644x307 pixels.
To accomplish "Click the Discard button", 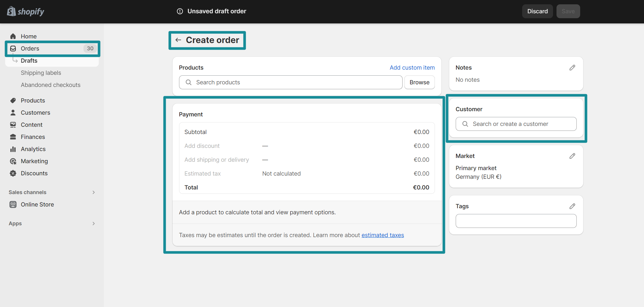I will click(x=537, y=11).
